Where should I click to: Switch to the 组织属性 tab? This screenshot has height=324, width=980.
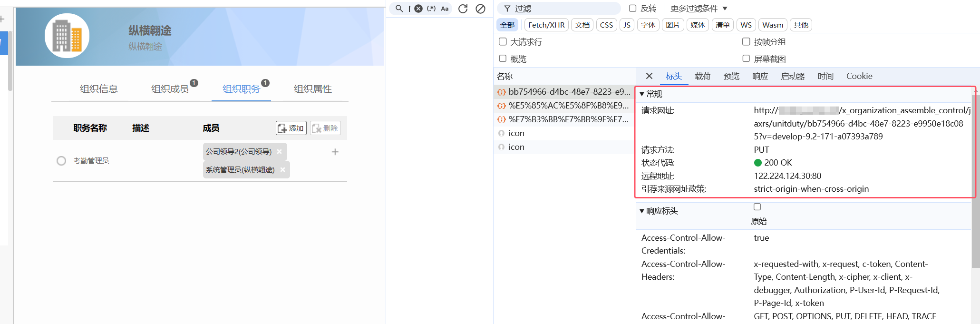coord(313,89)
